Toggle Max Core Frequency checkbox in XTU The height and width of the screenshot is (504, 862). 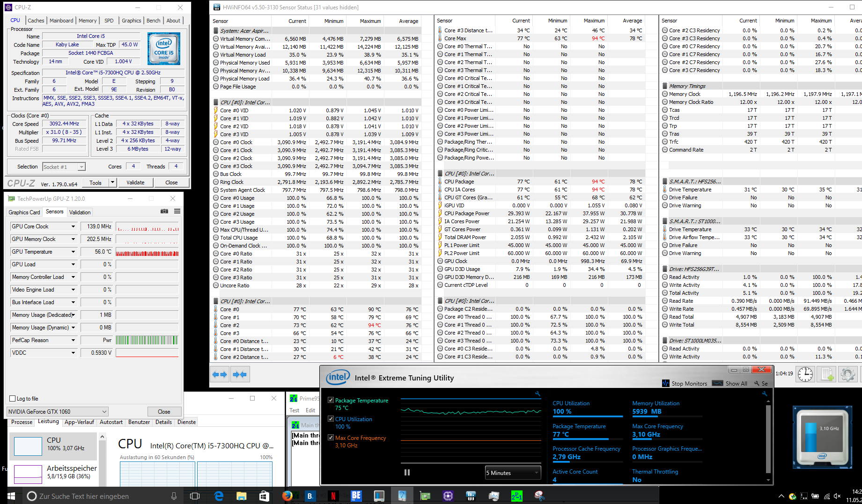(331, 438)
